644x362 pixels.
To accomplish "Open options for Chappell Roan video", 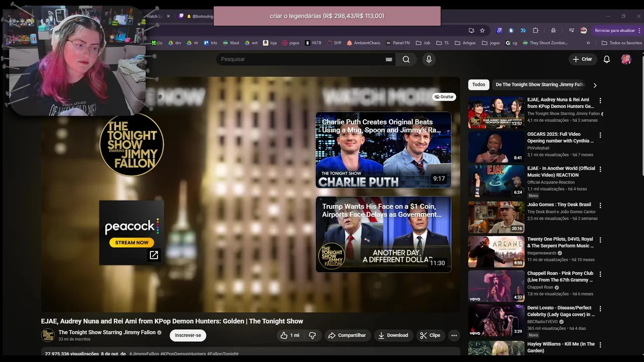I will (600, 275).
